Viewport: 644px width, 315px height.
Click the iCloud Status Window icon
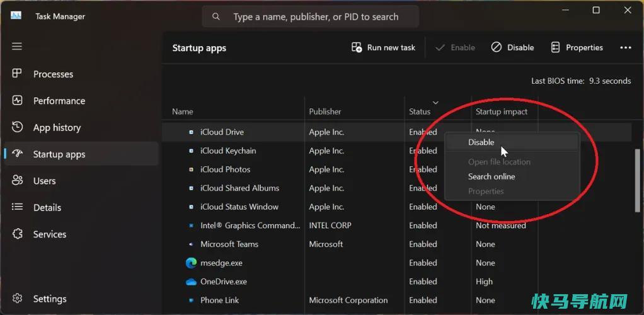click(191, 207)
